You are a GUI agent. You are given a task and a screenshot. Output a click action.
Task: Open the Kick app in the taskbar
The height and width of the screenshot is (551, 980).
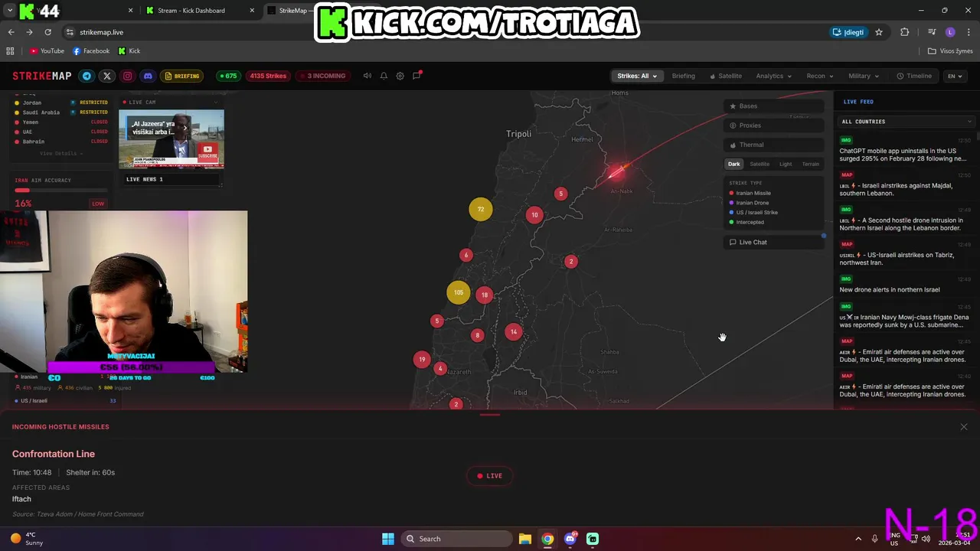click(593, 539)
